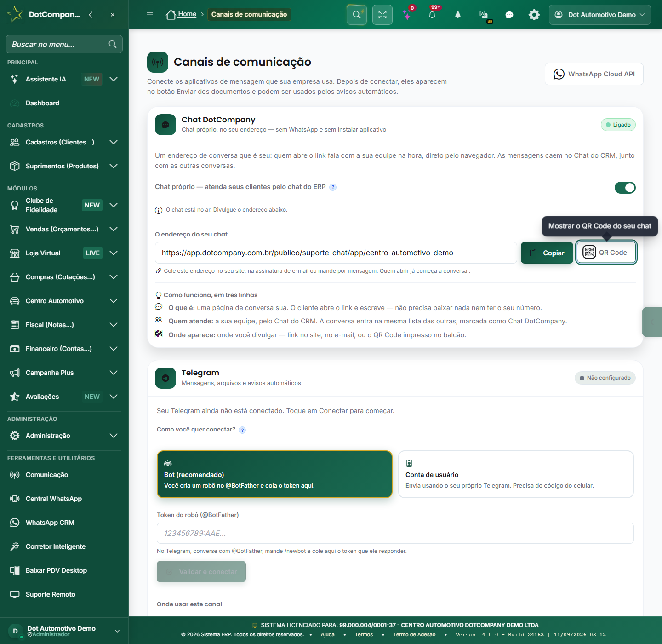
Task: Click the chat address URL field
Action: pyautogui.click(x=336, y=253)
